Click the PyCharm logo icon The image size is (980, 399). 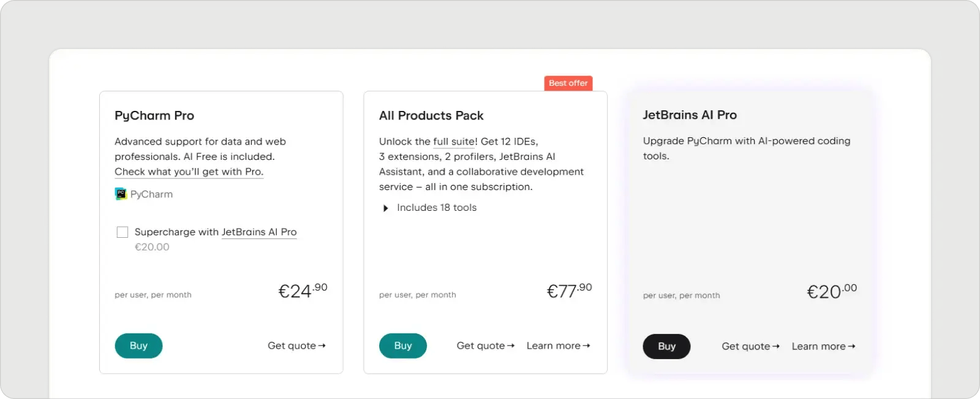click(x=121, y=194)
